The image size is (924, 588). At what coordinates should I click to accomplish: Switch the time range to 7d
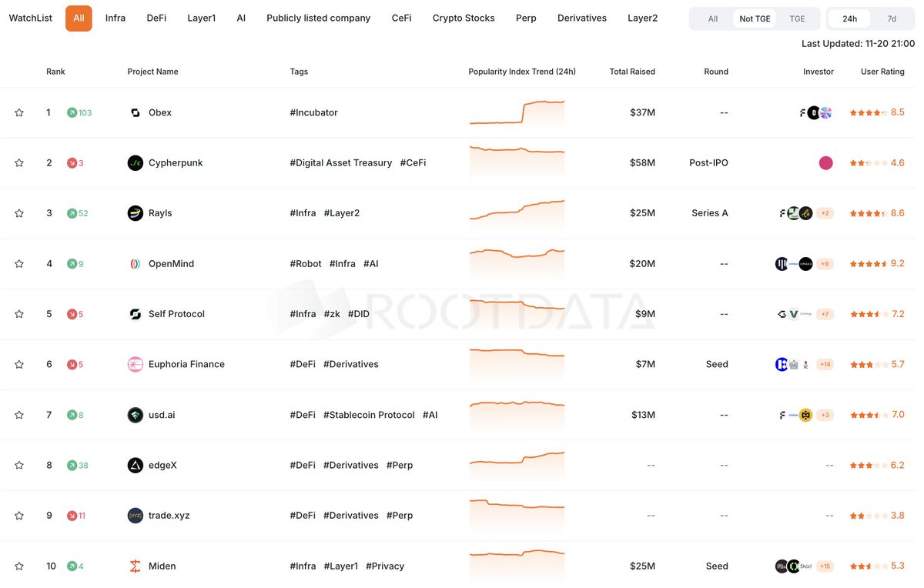[891, 18]
